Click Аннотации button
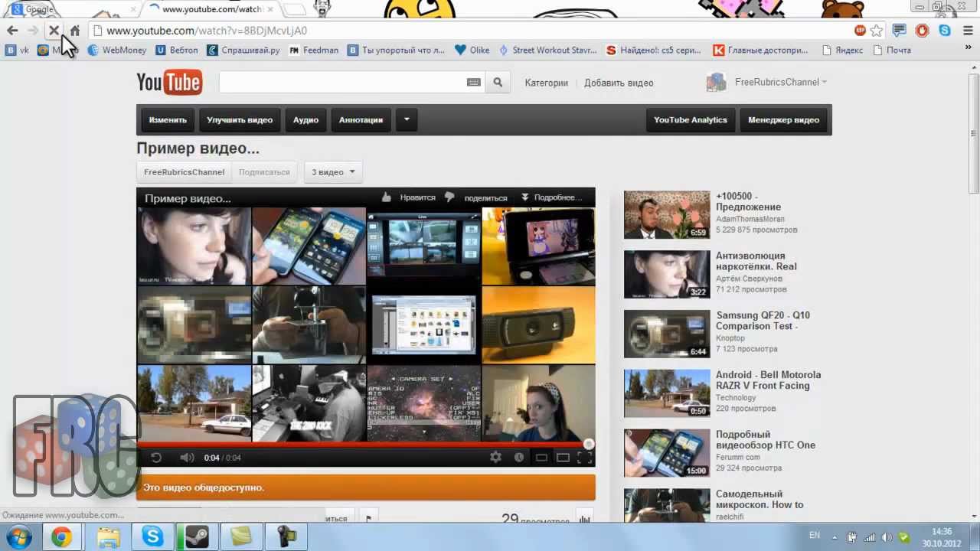The height and width of the screenshot is (551, 980). pyautogui.click(x=361, y=120)
